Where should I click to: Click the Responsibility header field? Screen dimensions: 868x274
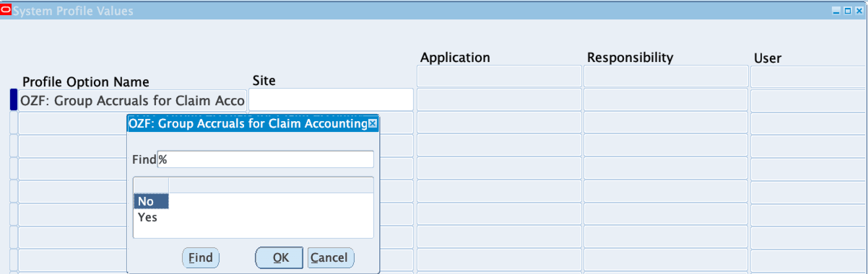coord(665,76)
